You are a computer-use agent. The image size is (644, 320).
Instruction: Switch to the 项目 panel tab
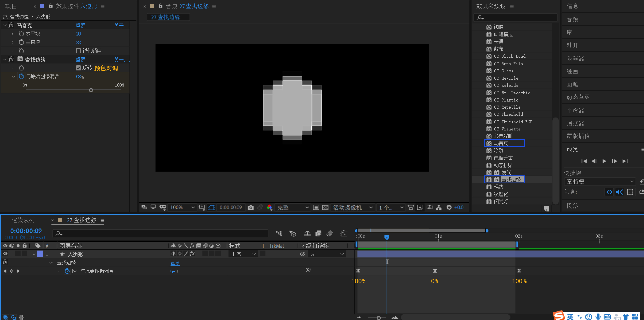point(11,6)
